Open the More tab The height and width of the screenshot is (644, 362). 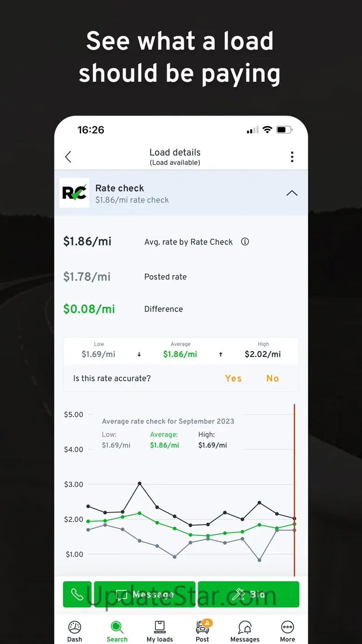[x=287, y=631]
